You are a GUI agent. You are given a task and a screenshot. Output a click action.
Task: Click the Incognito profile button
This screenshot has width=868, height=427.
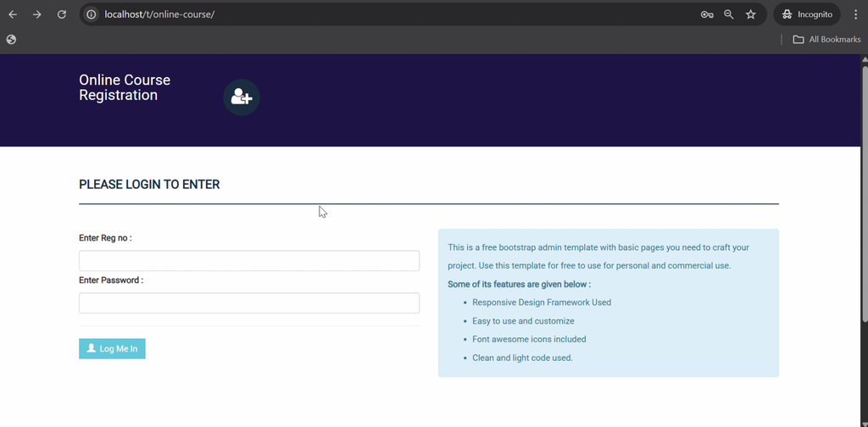807,14
